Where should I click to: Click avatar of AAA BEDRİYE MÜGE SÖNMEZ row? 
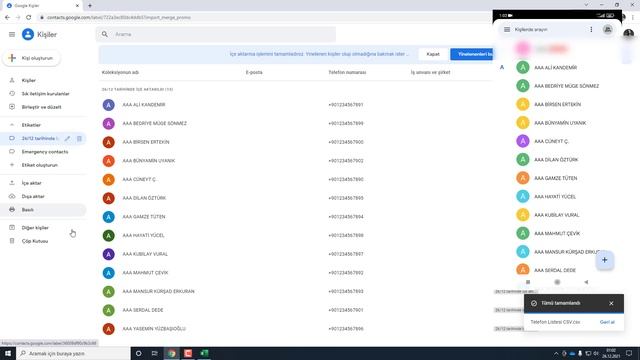pos(109,123)
